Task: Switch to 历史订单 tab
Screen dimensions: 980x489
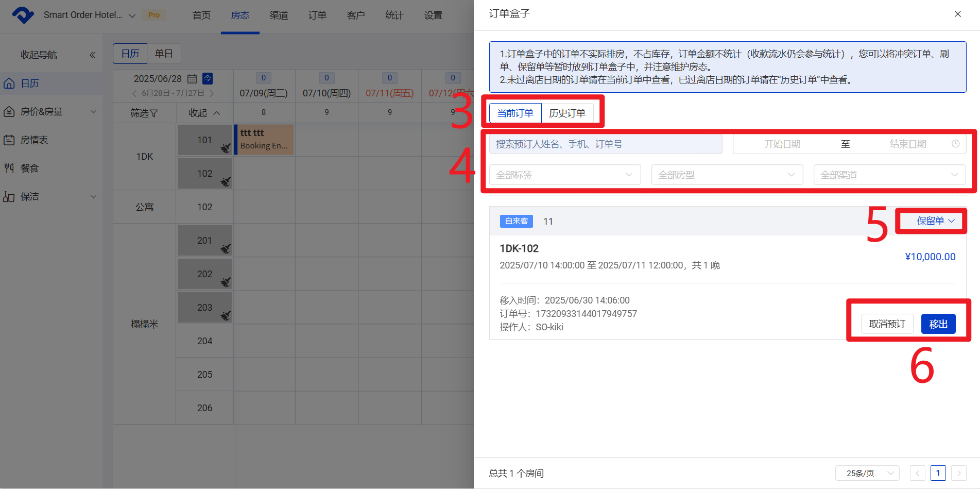Action: pos(567,113)
